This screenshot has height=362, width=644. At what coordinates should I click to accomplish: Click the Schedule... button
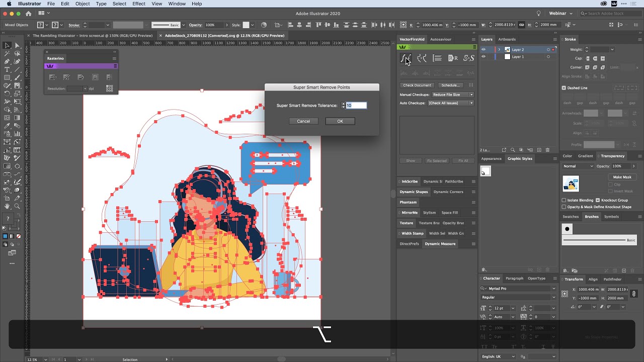(450, 85)
